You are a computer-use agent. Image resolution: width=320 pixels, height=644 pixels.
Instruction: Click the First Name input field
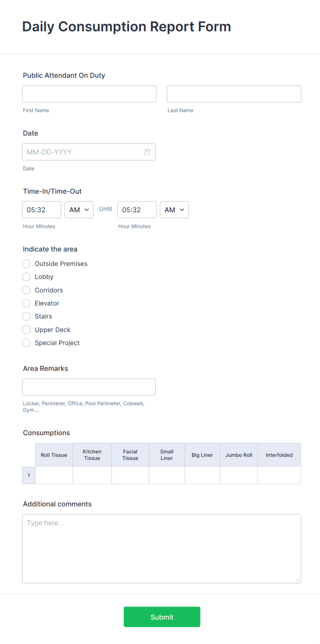89,94
